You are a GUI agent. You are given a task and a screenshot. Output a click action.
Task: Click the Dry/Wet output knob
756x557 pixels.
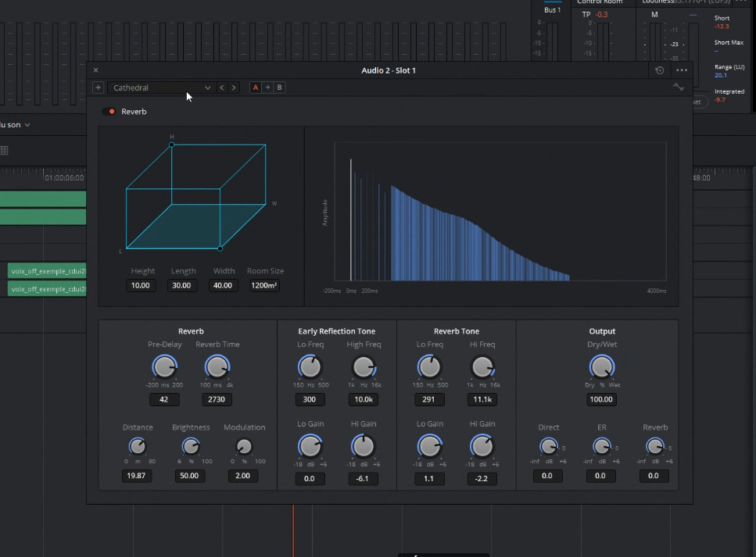601,366
